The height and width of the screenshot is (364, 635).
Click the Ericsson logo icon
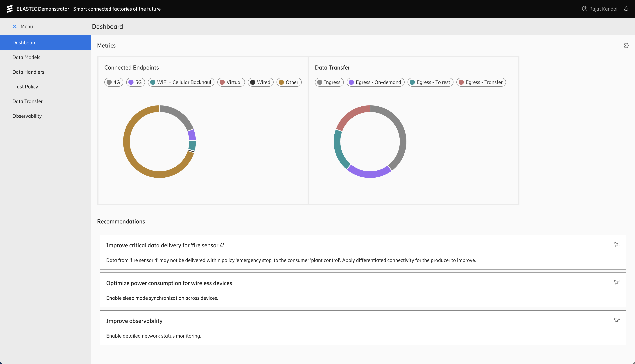click(x=10, y=9)
